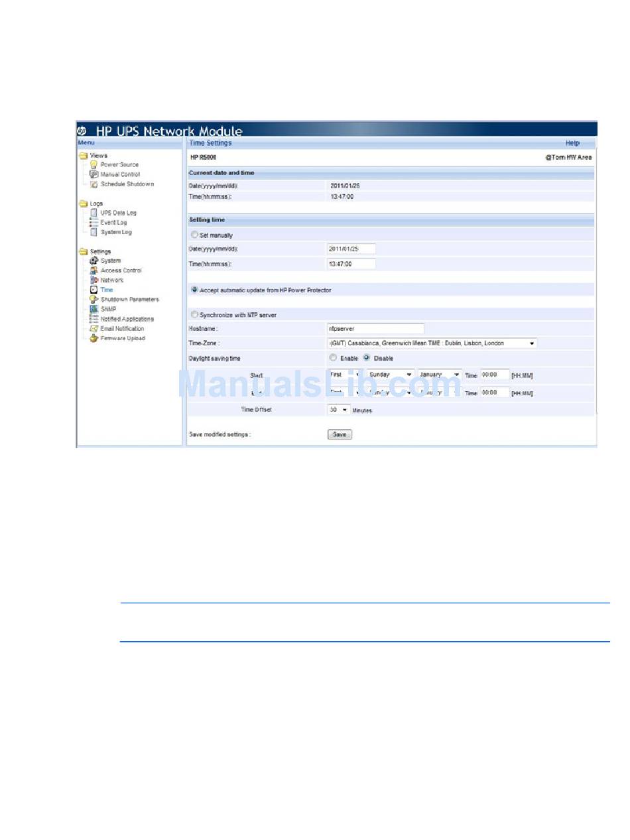Select Synchronize with NTP server option

(194, 315)
